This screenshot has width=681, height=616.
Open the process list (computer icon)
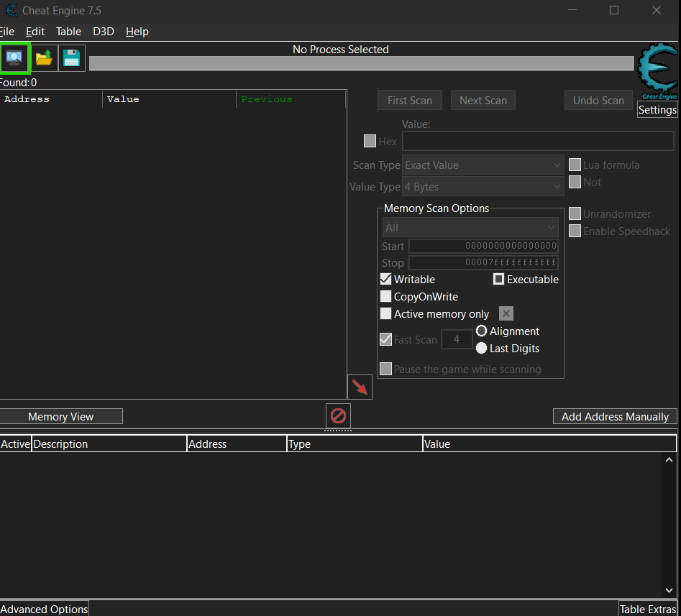coord(15,58)
